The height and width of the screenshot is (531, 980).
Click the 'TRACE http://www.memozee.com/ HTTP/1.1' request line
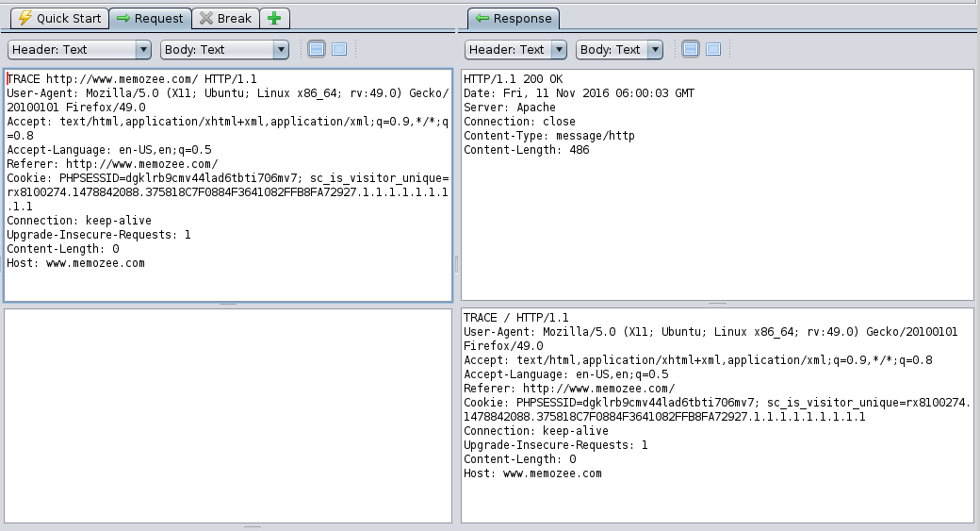click(x=132, y=79)
